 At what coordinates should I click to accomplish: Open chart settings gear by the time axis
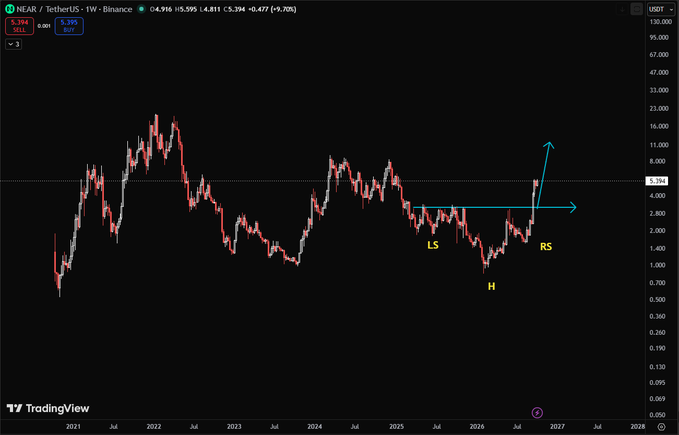(x=661, y=427)
